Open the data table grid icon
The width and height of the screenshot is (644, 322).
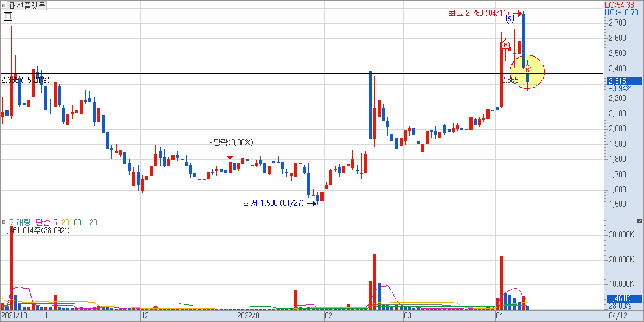(x=7, y=16)
